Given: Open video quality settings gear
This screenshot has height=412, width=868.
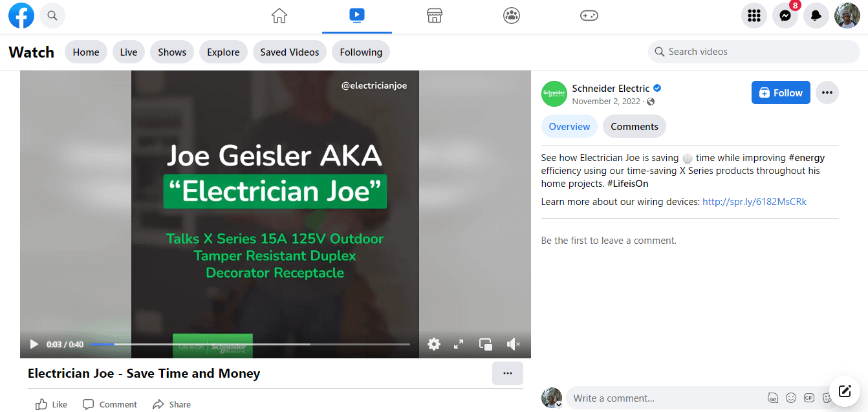Looking at the screenshot, I should coord(434,344).
